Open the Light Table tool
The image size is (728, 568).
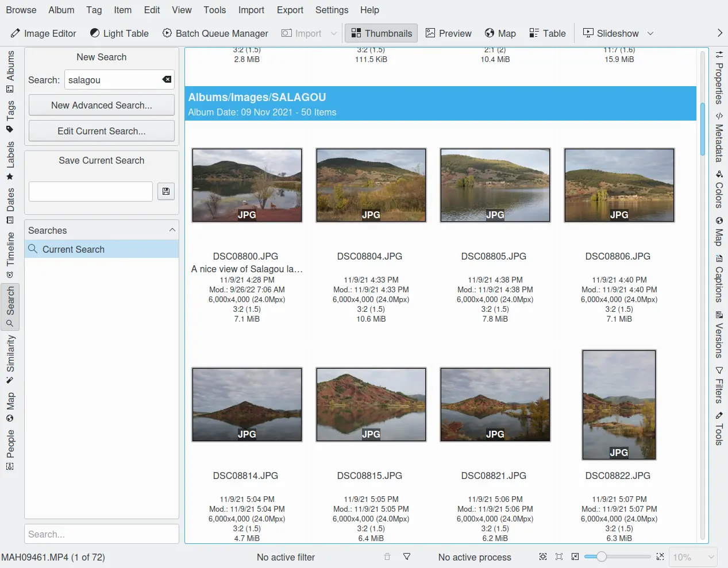pos(120,33)
